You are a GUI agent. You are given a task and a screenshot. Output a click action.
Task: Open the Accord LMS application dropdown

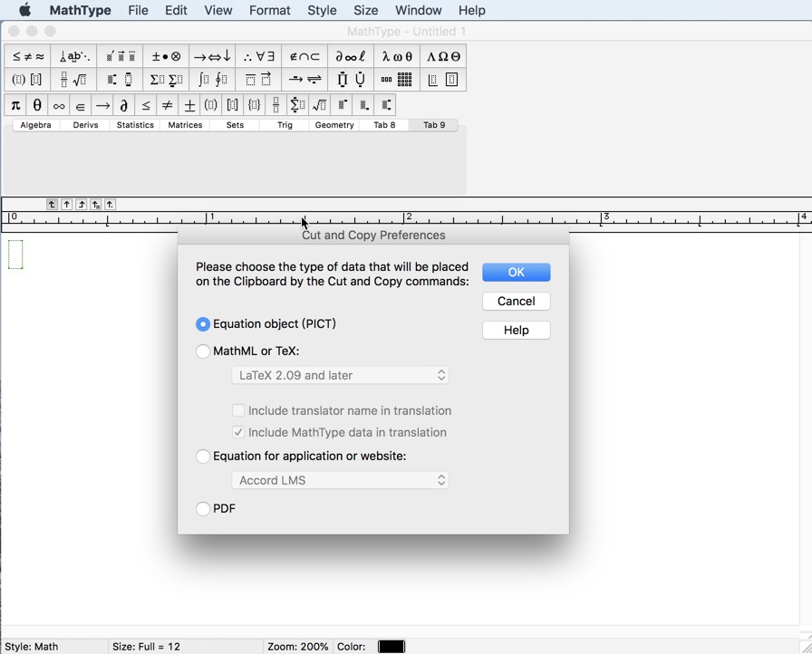tap(340, 480)
